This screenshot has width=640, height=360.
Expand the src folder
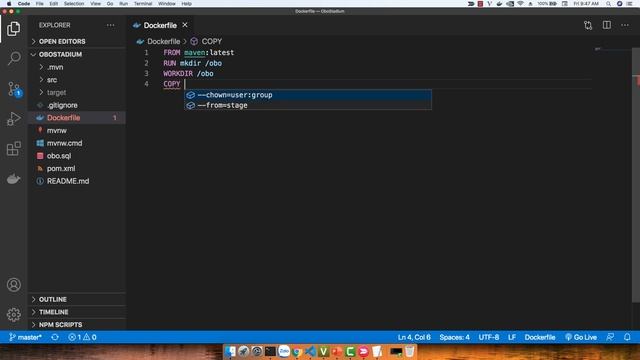77,80
